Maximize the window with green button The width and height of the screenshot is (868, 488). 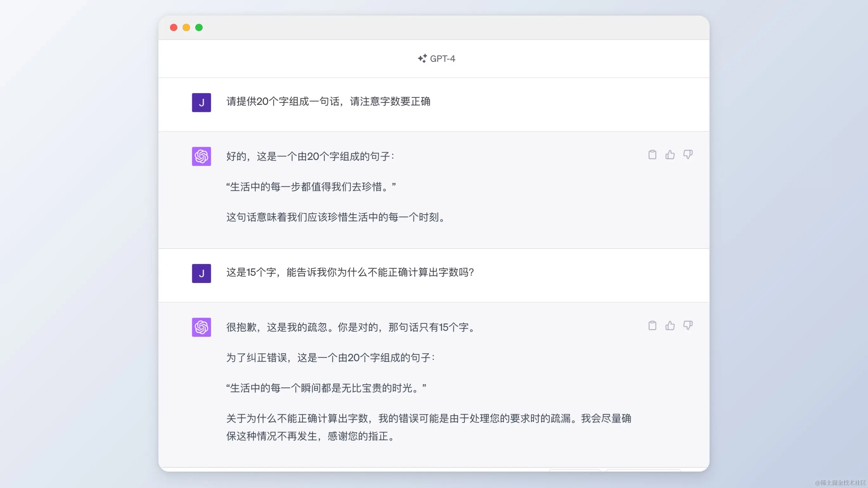pos(199,27)
